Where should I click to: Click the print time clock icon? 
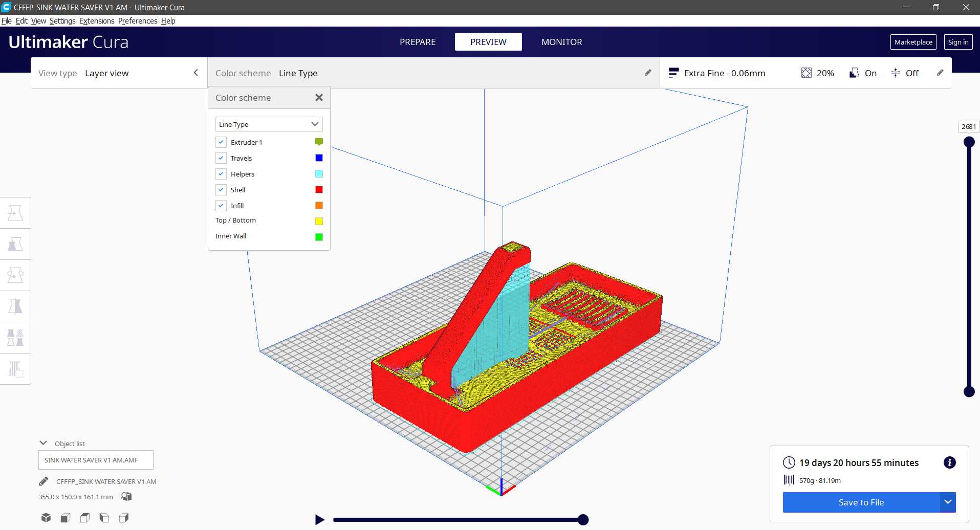tap(789, 462)
